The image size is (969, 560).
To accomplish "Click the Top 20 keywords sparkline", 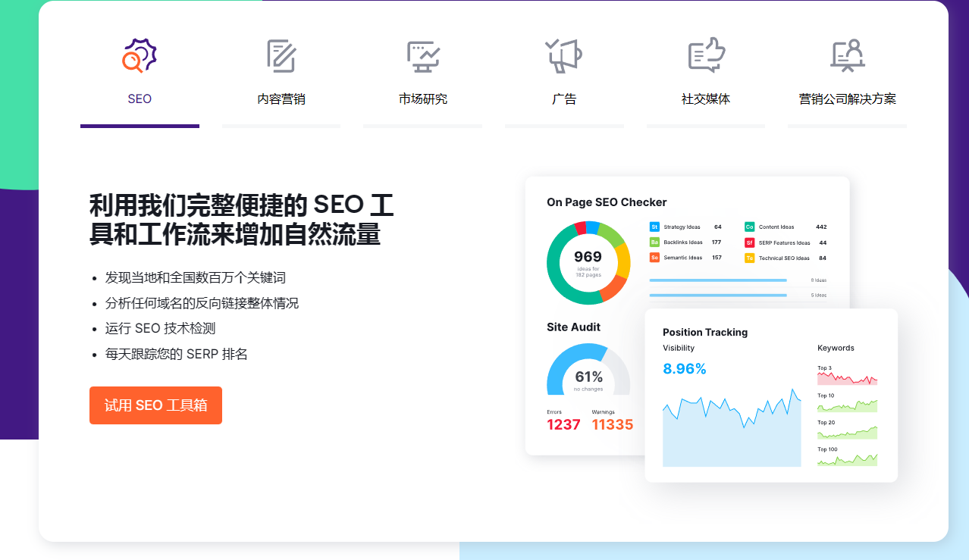I will [847, 433].
